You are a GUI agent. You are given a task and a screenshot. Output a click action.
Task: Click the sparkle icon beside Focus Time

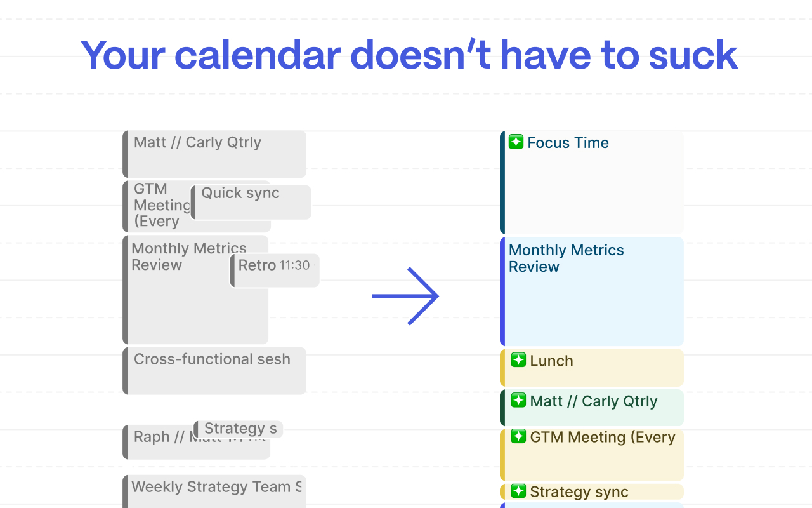(x=516, y=142)
